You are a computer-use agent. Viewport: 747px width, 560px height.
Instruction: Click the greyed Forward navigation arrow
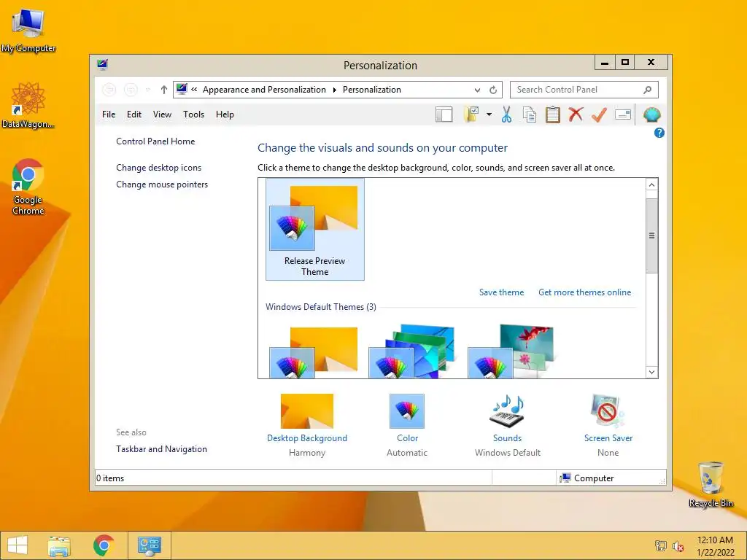[131, 90]
